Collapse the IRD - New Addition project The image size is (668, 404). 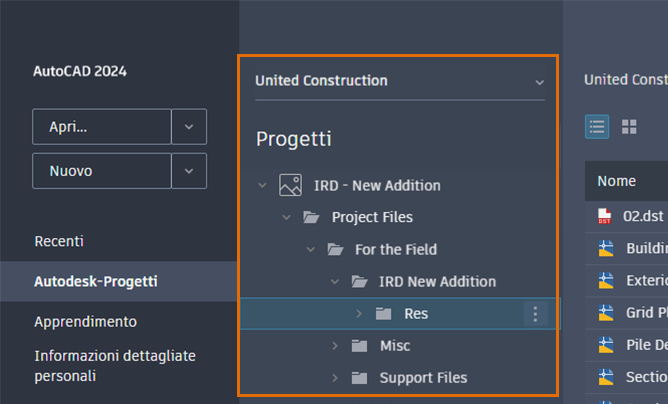tap(262, 185)
